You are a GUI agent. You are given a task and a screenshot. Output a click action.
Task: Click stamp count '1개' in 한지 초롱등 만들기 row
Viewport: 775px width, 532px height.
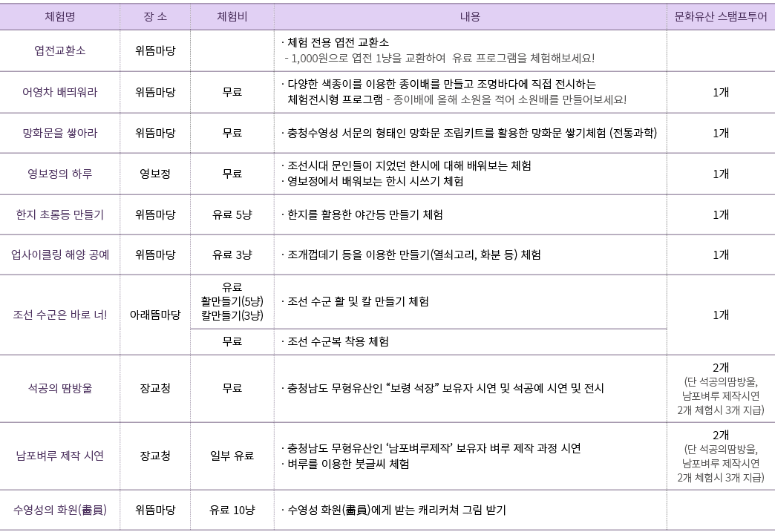pyautogui.click(x=721, y=215)
